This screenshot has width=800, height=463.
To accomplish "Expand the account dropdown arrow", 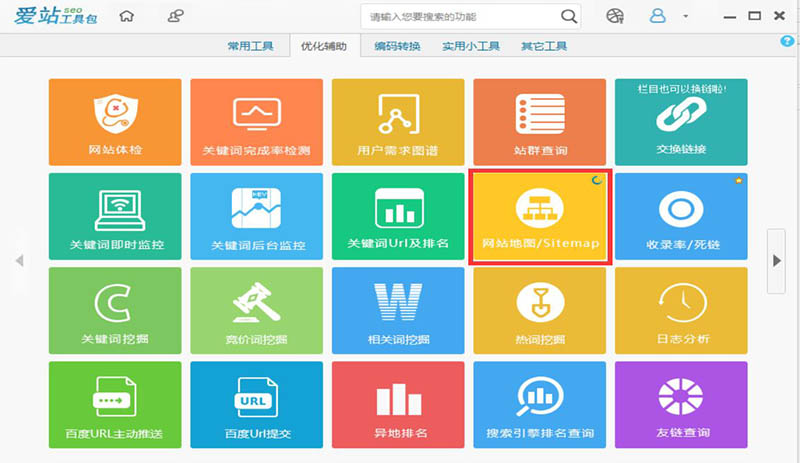I will coord(686,16).
